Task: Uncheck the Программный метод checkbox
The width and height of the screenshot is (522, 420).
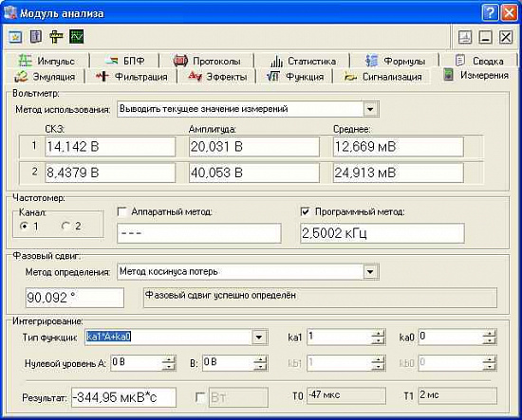Action: [305, 211]
